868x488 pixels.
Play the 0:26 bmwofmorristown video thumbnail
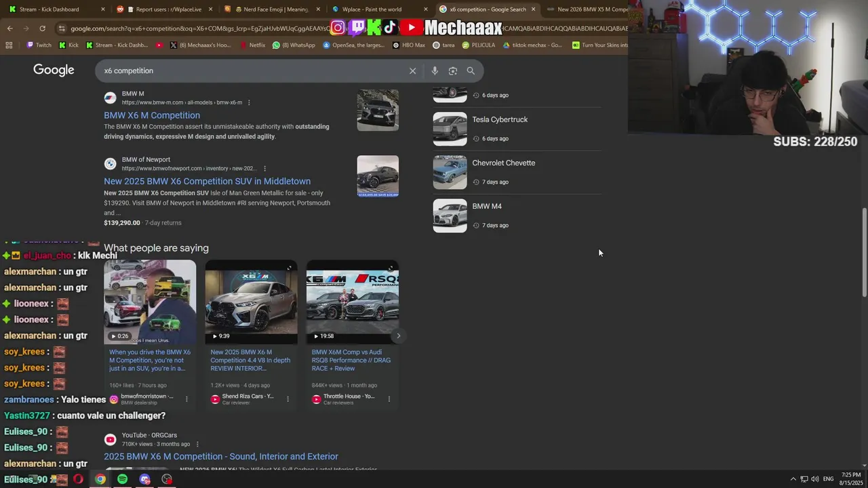[150, 302]
